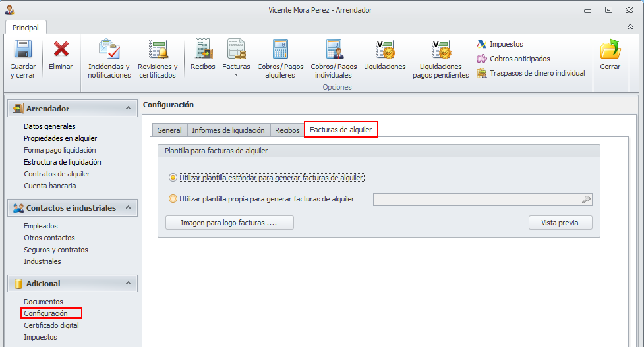Viewport: 644px width, 347px height.
Task: Collapse Contactos e industriales section
Action: (128, 207)
